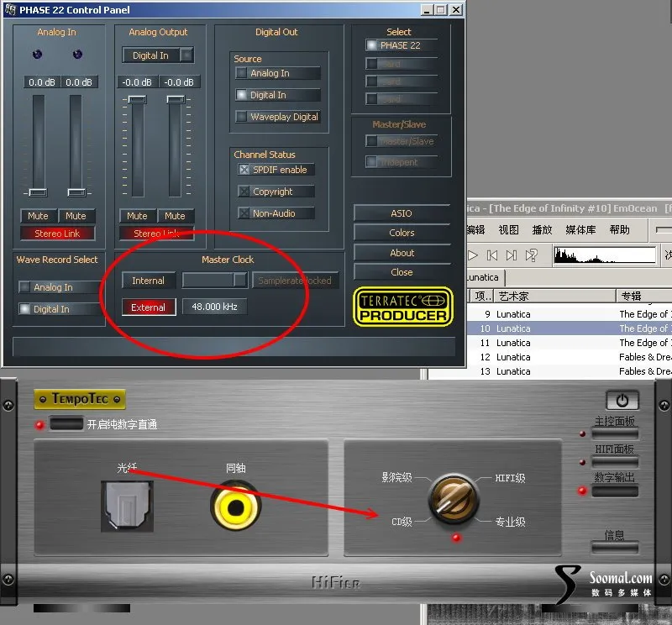Click the 专辑 column header

(x=644, y=296)
